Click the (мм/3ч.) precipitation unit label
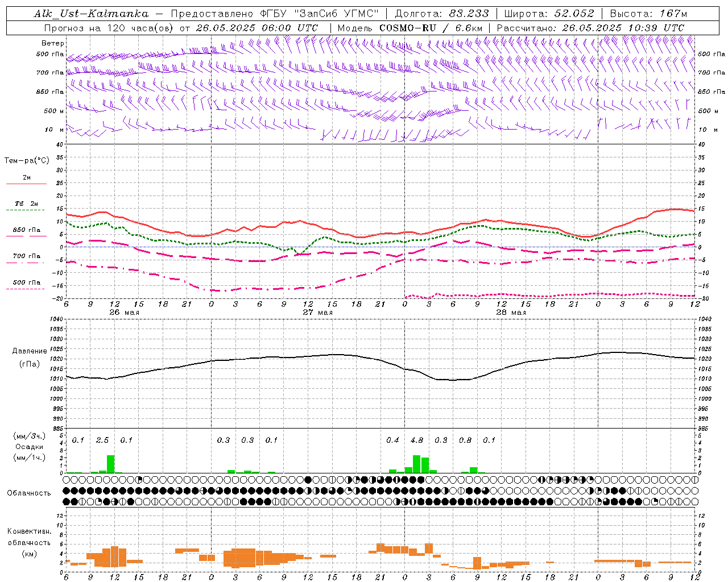728x582 pixels. 30,436
